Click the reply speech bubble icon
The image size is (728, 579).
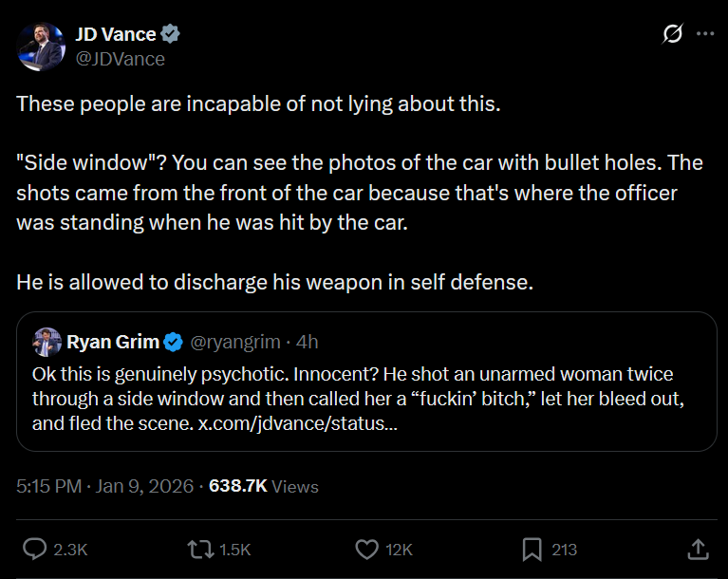pos(35,549)
